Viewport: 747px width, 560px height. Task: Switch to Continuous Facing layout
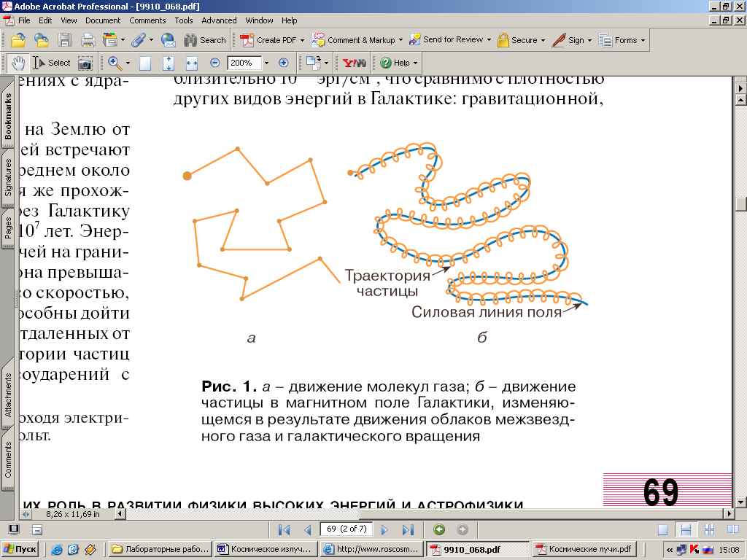(709, 529)
